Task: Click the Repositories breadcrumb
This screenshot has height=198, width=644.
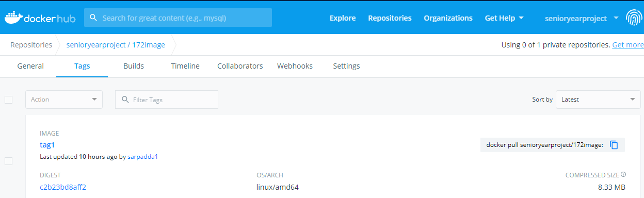Action: click(x=31, y=45)
